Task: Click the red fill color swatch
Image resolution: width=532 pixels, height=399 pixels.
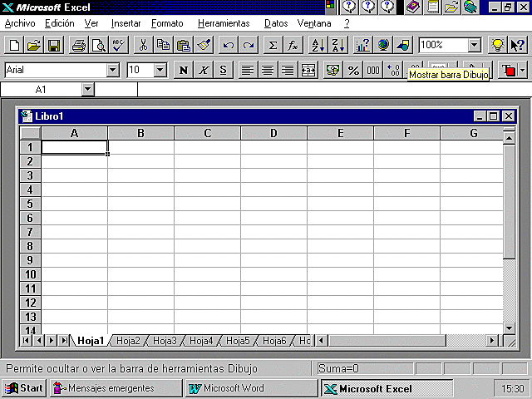Action: [509, 70]
